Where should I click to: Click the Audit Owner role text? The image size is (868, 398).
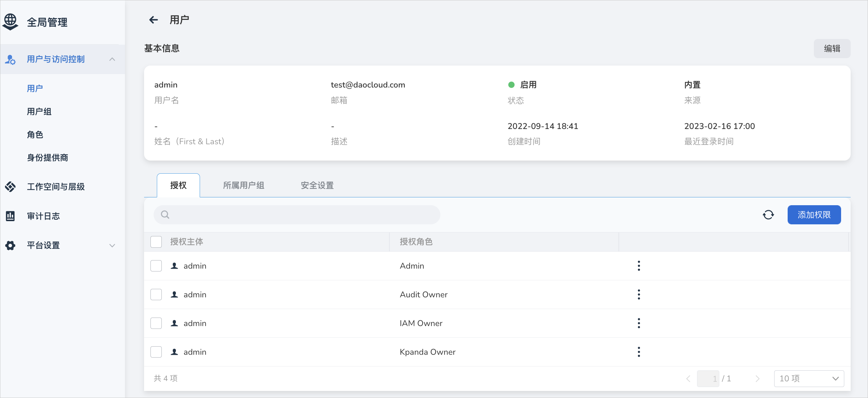tap(423, 295)
